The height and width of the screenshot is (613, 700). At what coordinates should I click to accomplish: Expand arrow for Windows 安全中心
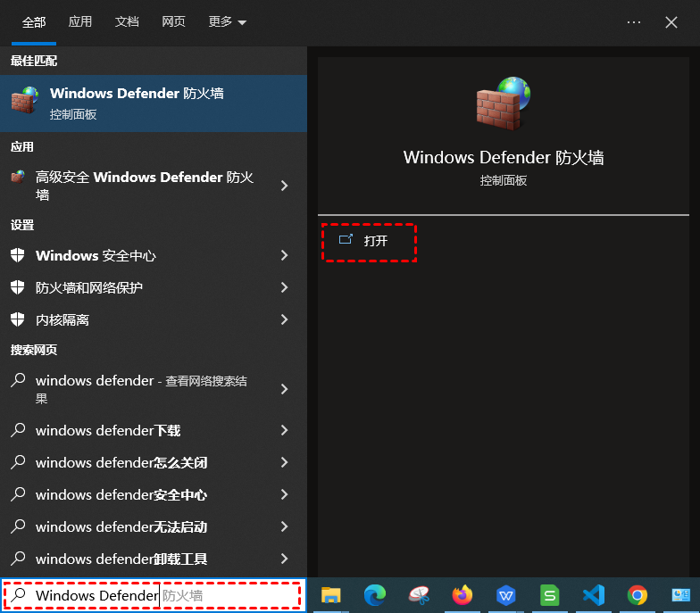tap(284, 255)
